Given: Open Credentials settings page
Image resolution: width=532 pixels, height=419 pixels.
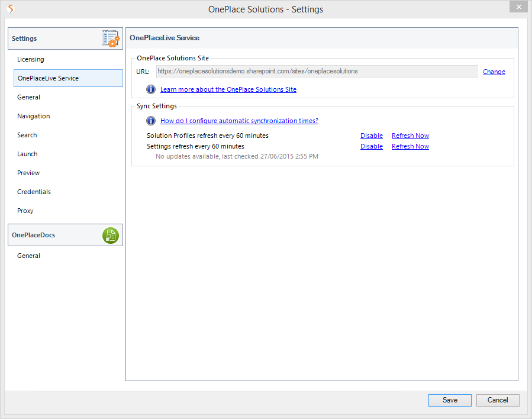Looking at the screenshot, I should pyautogui.click(x=34, y=192).
